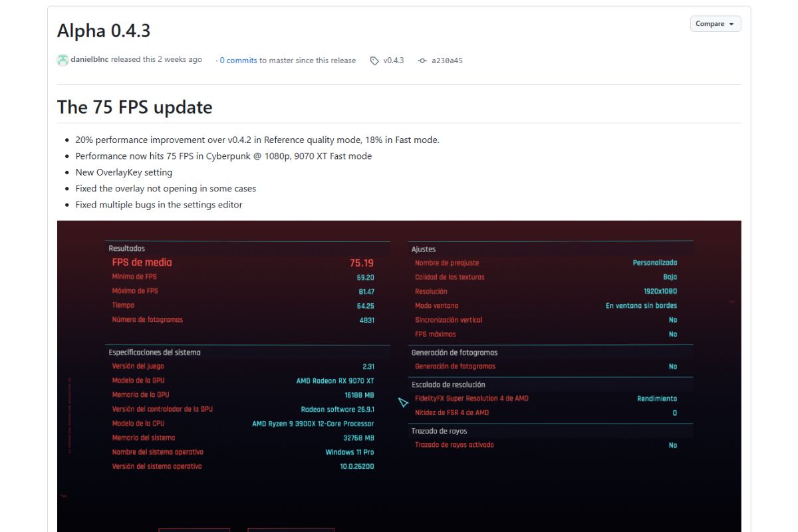Click "The 75 FPS update" heading

[x=135, y=107]
